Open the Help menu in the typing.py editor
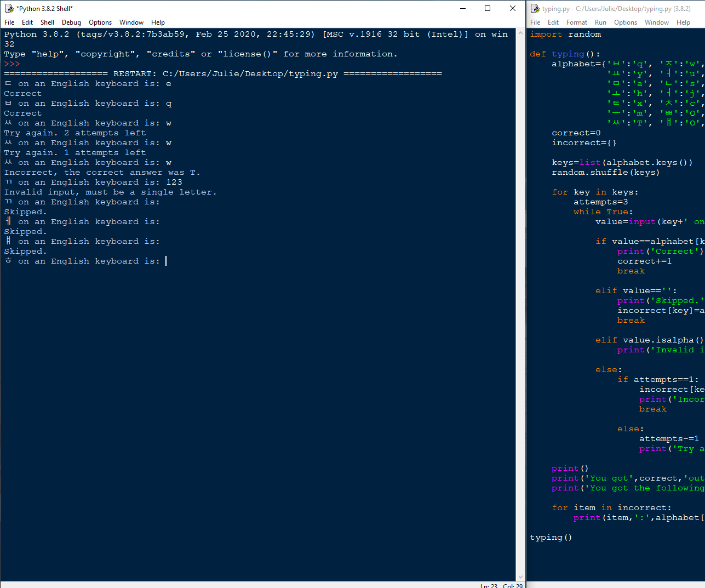 tap(683, 22)
